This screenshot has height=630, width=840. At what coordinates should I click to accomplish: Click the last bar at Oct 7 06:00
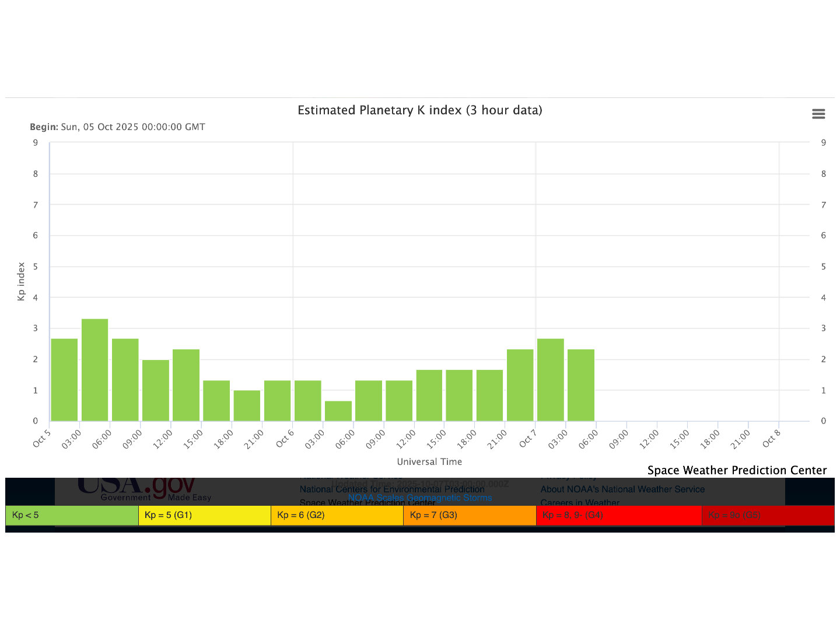tap(581, 385)
